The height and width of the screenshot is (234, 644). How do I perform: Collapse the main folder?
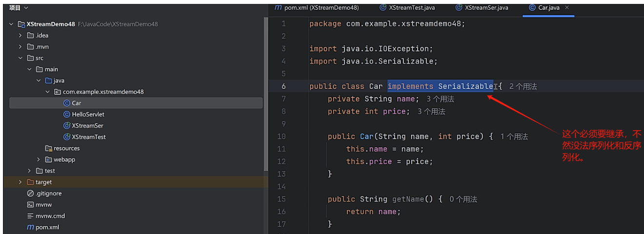pyautogui.click(x=29, y=69)
